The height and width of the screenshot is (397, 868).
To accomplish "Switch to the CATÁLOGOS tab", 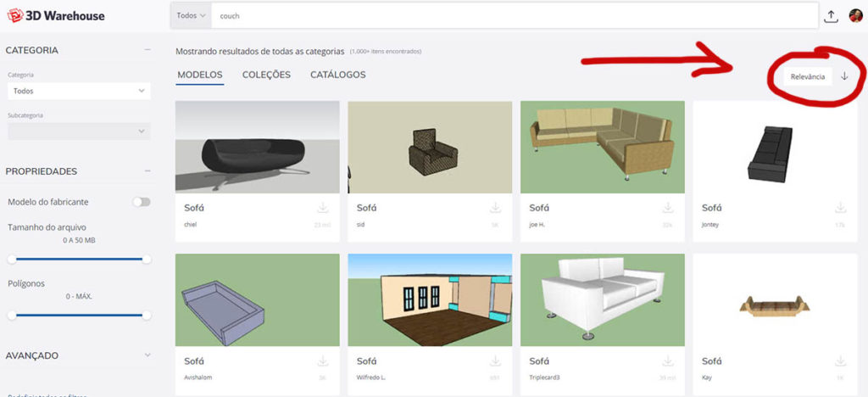I will 337,75.
